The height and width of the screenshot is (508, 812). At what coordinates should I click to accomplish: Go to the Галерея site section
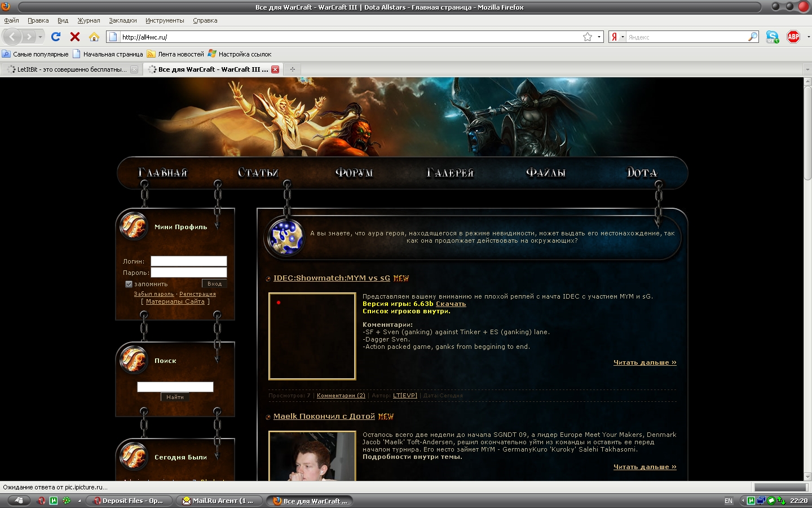450,173
